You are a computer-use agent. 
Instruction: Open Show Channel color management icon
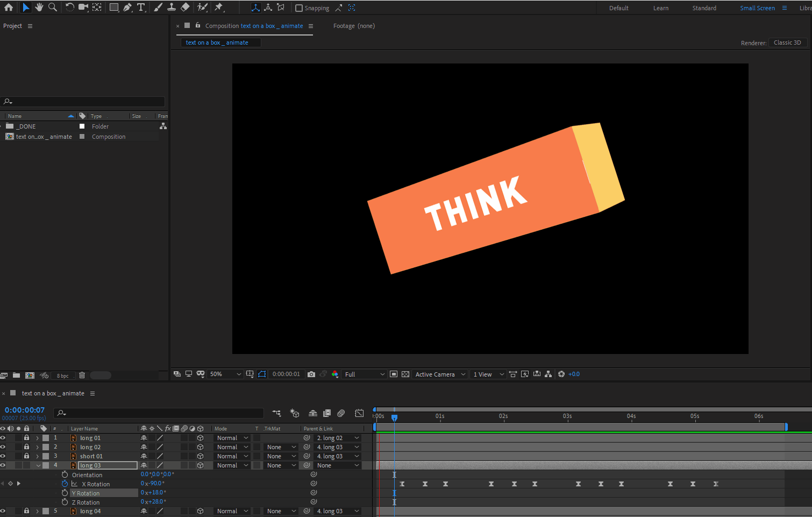pos(335,374)
